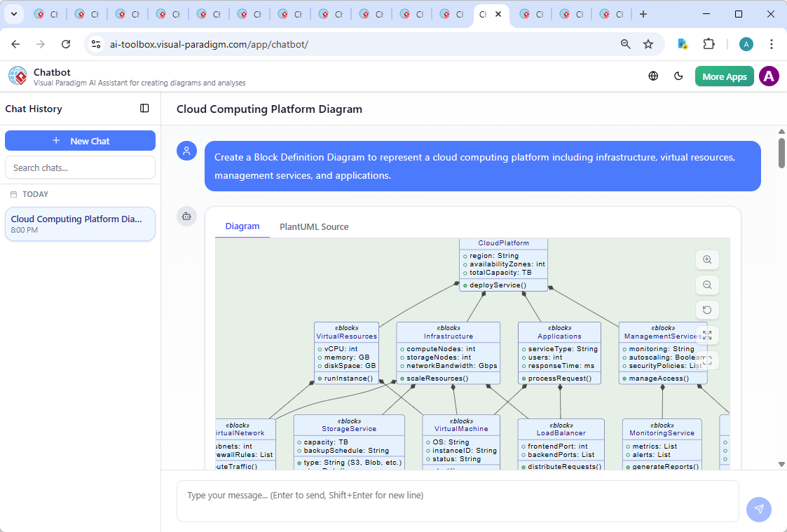Open the diagram in fullscreen
Viewport: 787px width, 532px height.
pyautogui.click(x=707, y=360)
